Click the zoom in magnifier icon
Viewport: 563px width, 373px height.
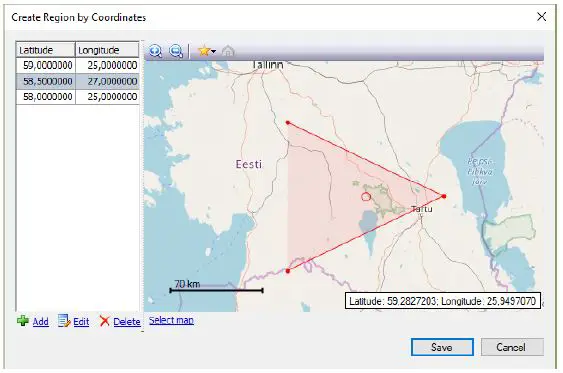155,51
